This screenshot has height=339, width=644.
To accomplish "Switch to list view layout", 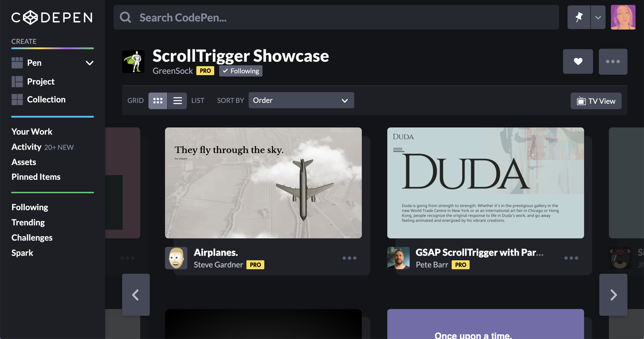I will [177, 101].
